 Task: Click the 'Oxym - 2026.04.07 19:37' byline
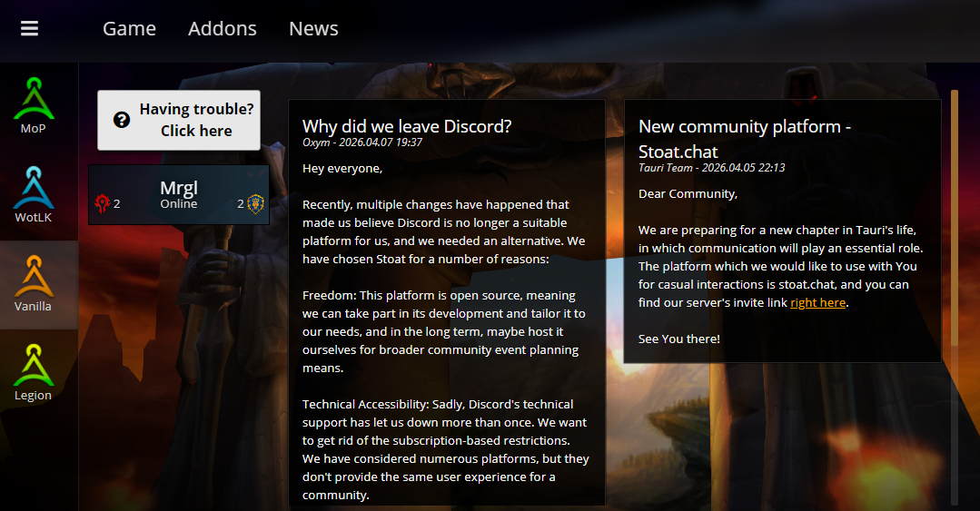coord(362,142)
